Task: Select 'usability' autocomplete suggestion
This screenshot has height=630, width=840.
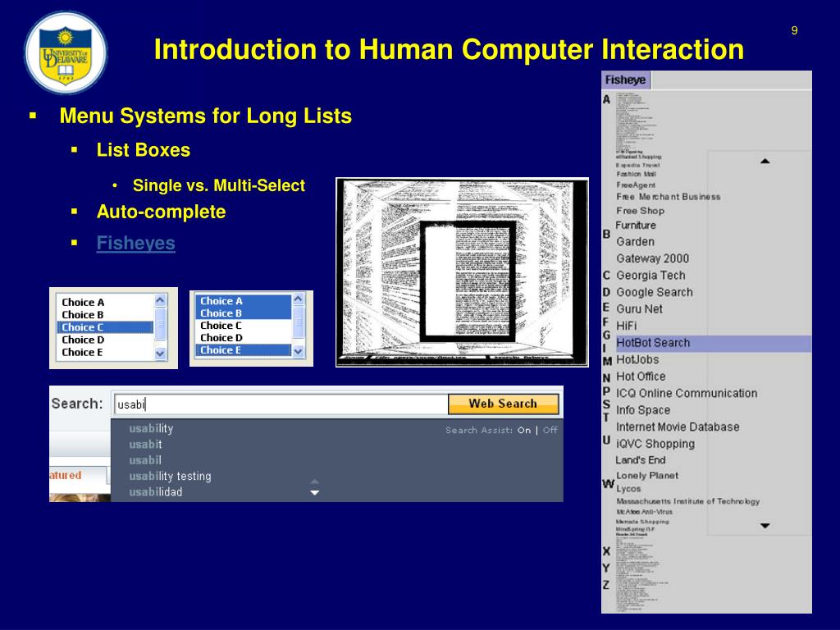Action: click(151, 428)
